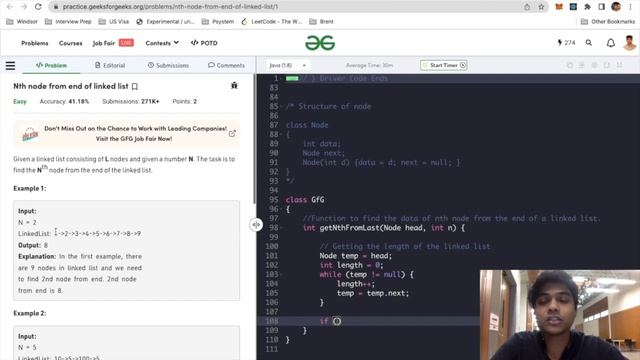Open the GeeksforGeeks user profile avatar
This screenshot has height=360, width=640.
(x=629, y=42)
